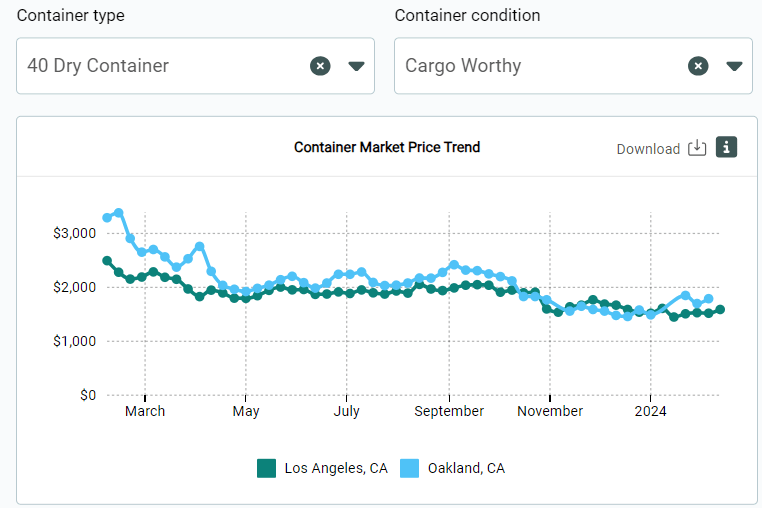Click the $2,000 y-axis label
This screenshot has height=508, width=762.
click(74, 287)
